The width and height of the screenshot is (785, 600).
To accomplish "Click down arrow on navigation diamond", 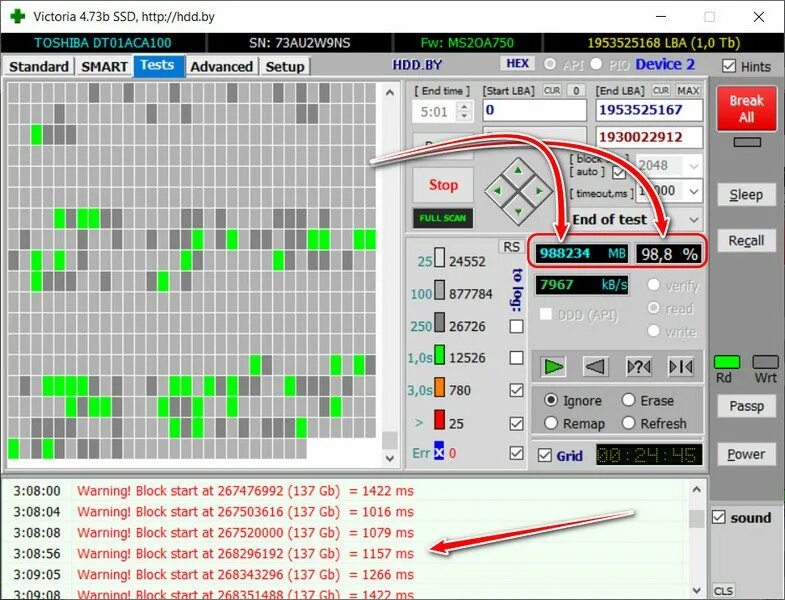I will tap(518, 211).
